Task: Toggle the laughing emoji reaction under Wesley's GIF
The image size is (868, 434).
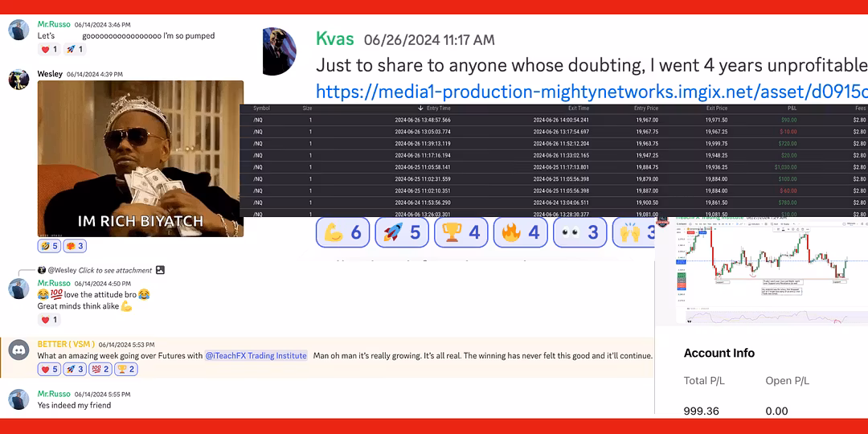Action: tap(49, 246)
